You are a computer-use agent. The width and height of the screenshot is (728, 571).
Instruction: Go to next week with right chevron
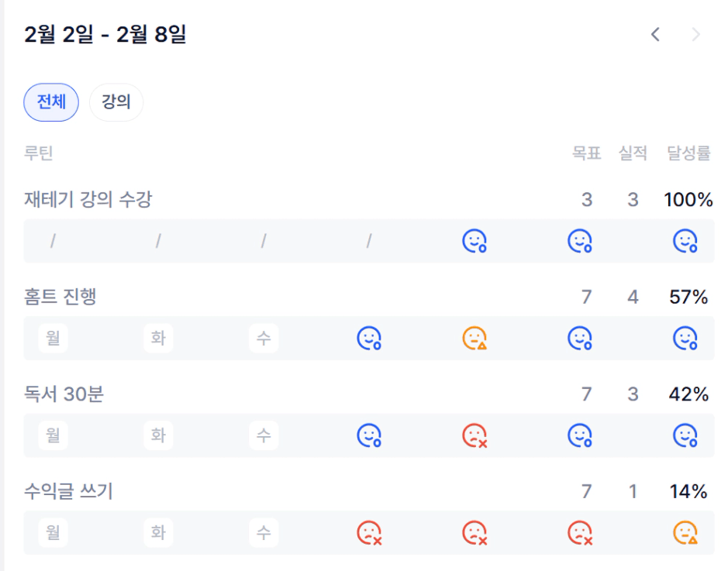[x=695, y=34]
